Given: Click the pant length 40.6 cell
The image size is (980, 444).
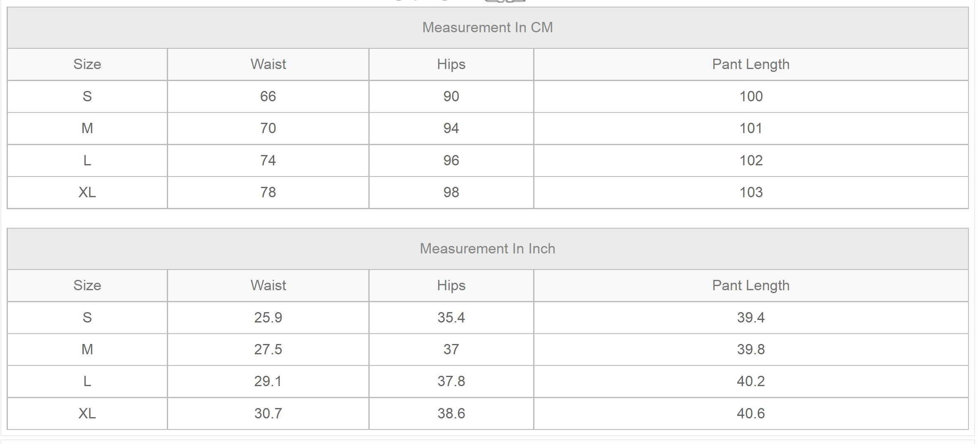Looking at the screenshot, I should coord(750,413).
